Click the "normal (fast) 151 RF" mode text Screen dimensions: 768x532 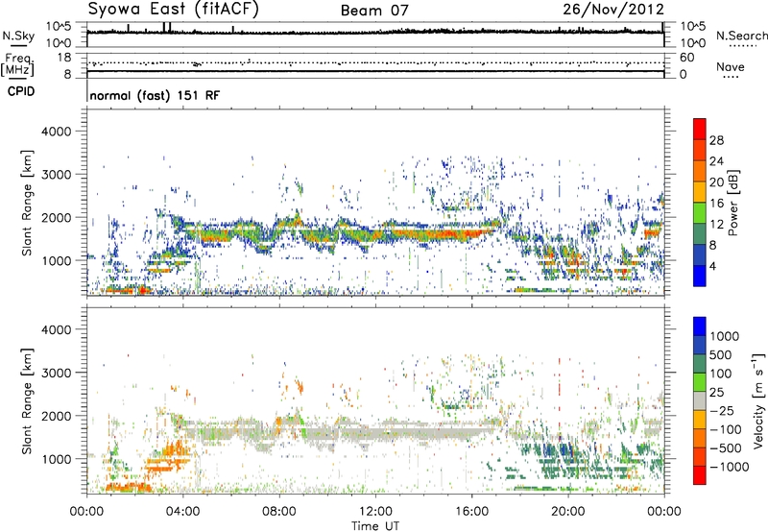155,95
